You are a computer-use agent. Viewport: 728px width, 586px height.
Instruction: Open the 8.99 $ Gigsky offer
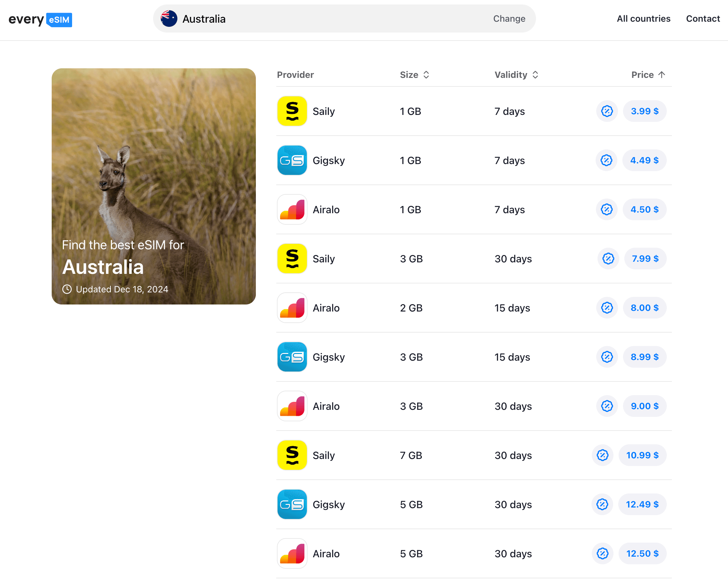coord(645,357)
